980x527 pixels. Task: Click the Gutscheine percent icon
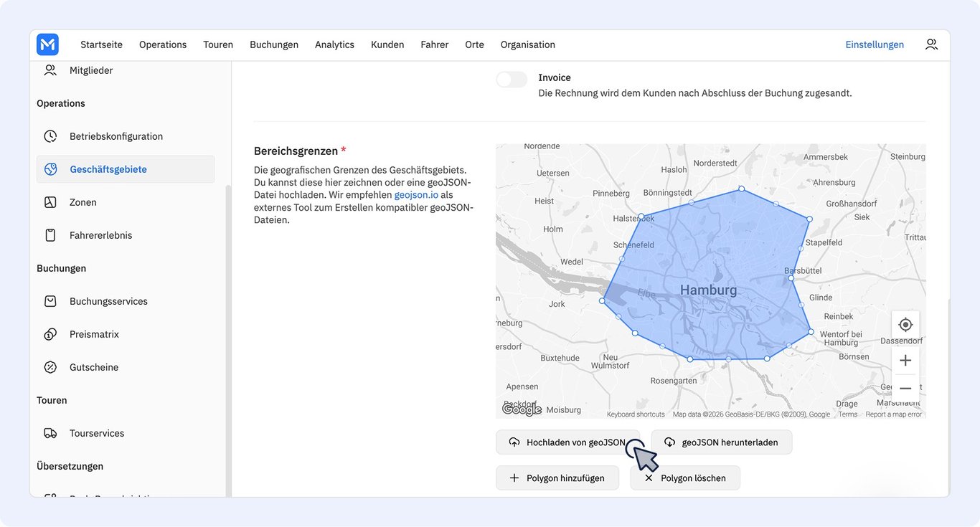(50, 367)
